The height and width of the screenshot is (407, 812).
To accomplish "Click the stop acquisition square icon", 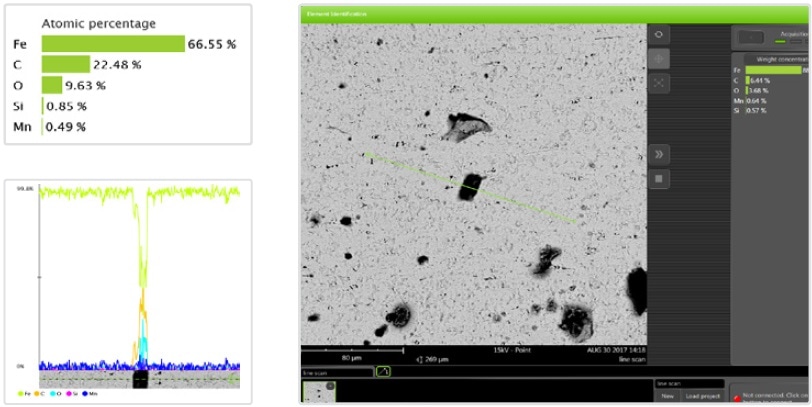I will [x=659, y=179].
